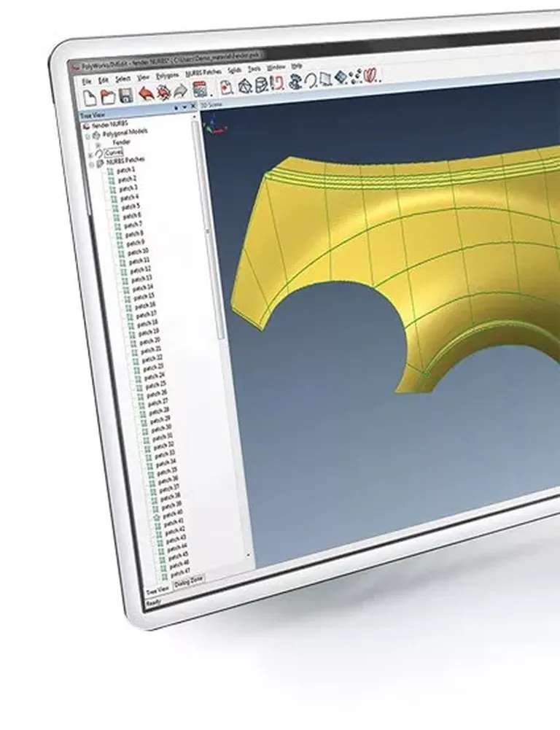Viewport: 560px width, 730px height.
Task: Switch to the Dialog Zone tab
Action: tap(189, 582)
